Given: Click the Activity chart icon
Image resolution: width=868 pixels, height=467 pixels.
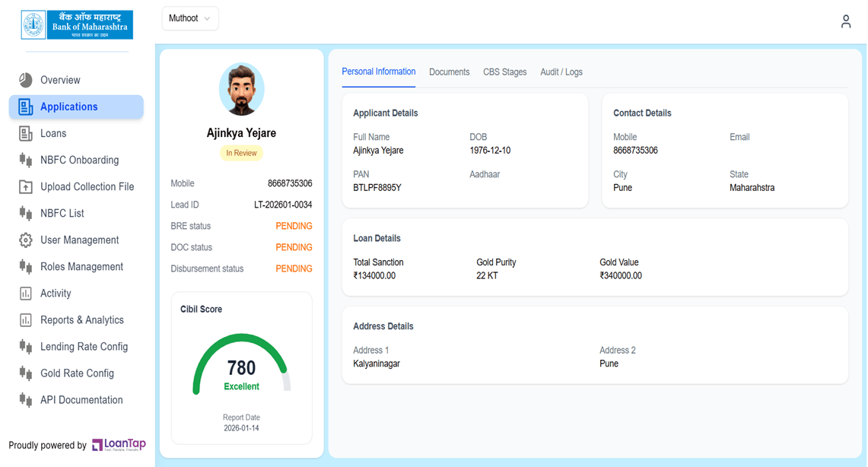Looking at the screenshot, I should [26, 294].
